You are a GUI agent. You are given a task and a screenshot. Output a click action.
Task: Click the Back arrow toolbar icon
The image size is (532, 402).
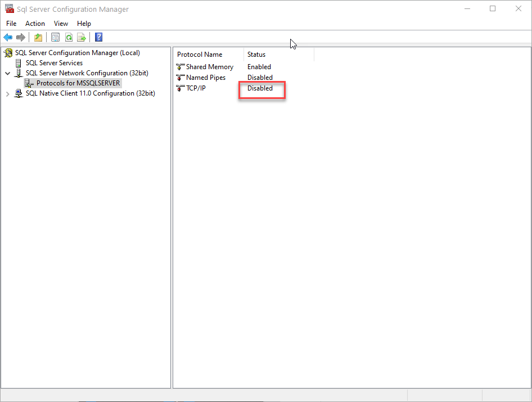click(x=8, y=37)
